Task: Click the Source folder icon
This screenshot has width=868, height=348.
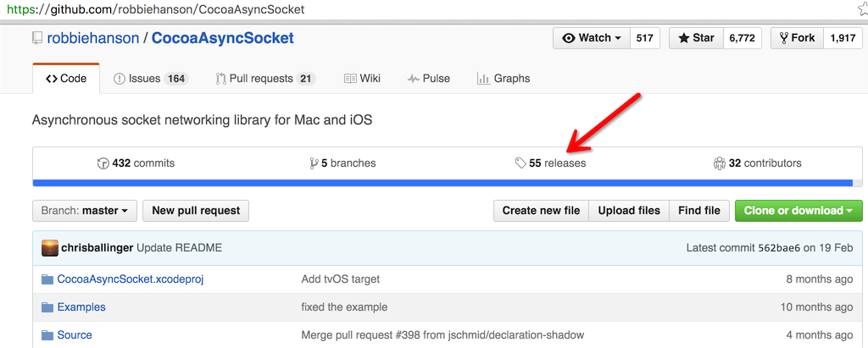Action: 47,335
